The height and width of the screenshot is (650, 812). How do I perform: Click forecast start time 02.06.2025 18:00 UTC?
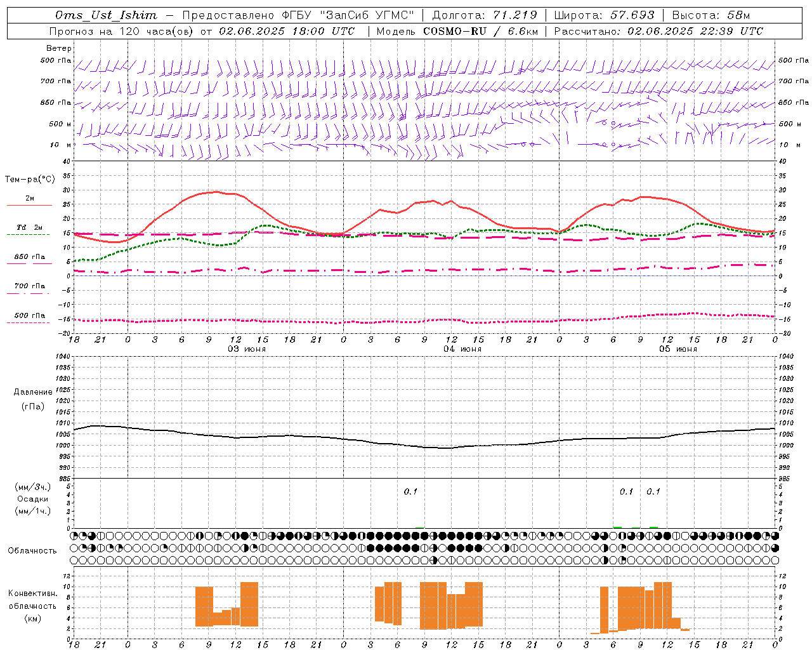click(x=287, y=31)
